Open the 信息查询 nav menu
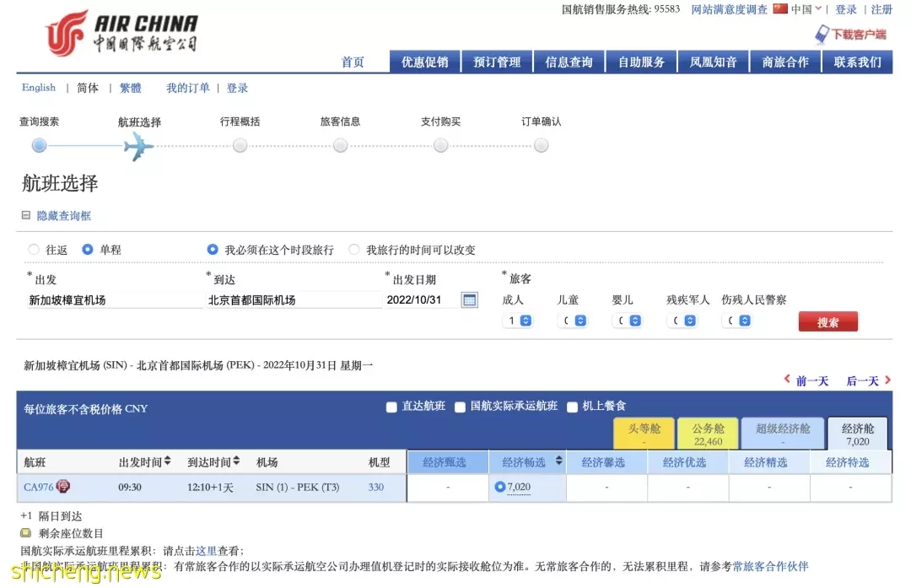The height and width of the screenshot is (588, 911). (569, 62)
